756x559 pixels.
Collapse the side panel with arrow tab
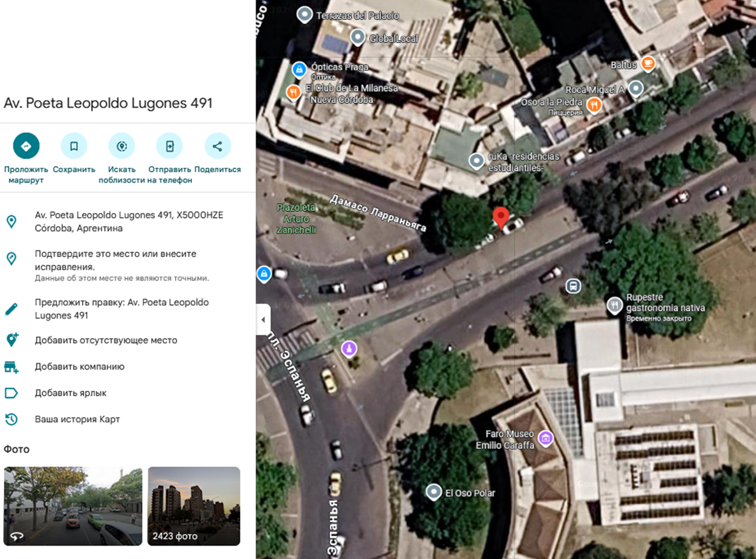click(x=263, y=319)
